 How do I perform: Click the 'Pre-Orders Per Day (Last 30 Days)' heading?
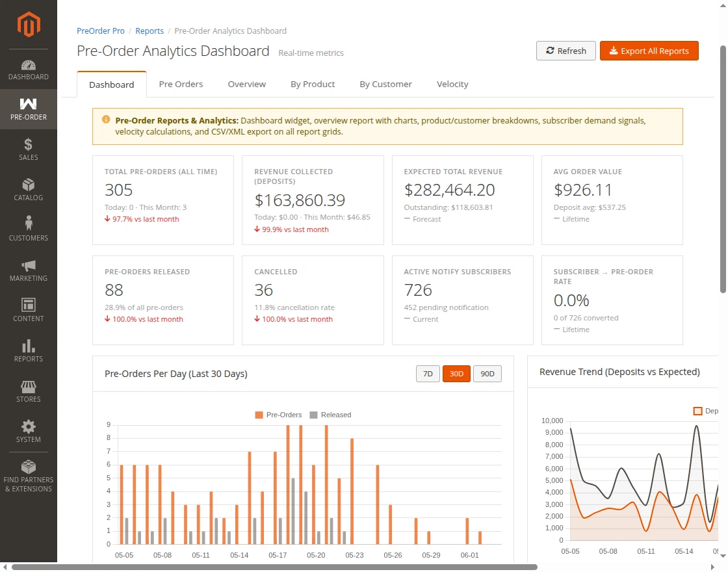tap(176, 374)
